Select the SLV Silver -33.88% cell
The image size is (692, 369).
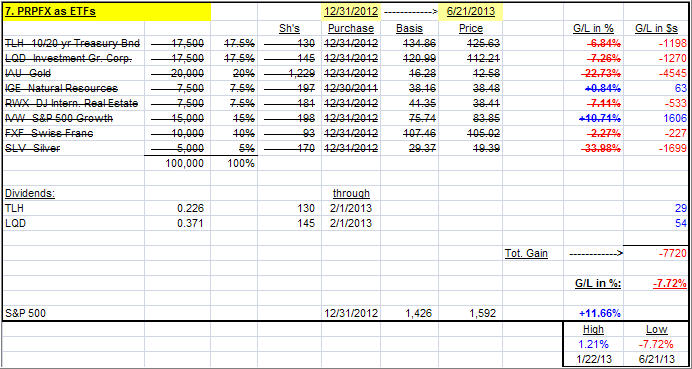click(x=594, y=148)
